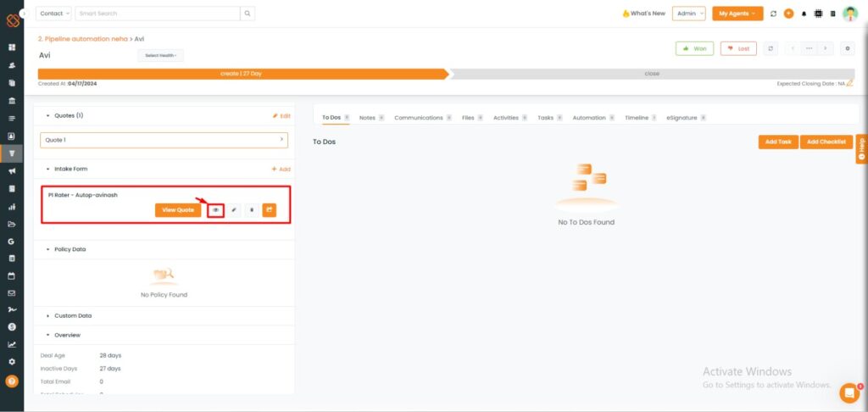Click the AI chip icon in top bar

tap(818, 14)
